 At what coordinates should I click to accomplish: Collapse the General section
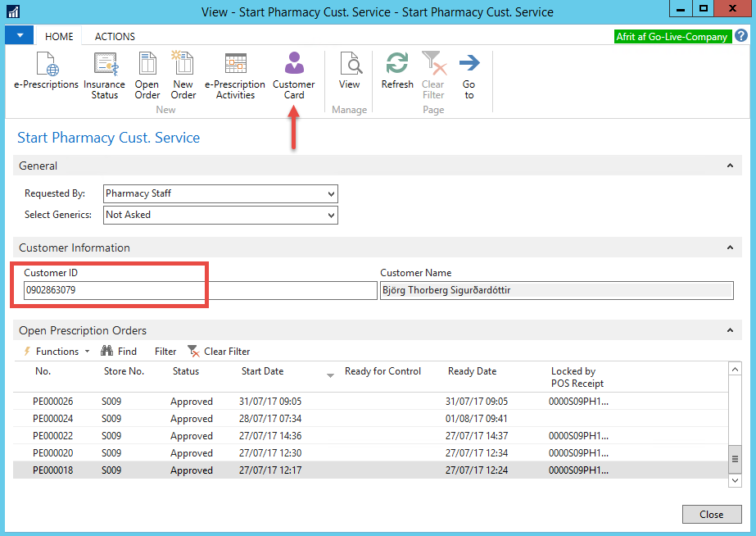(x=729, y=166)
